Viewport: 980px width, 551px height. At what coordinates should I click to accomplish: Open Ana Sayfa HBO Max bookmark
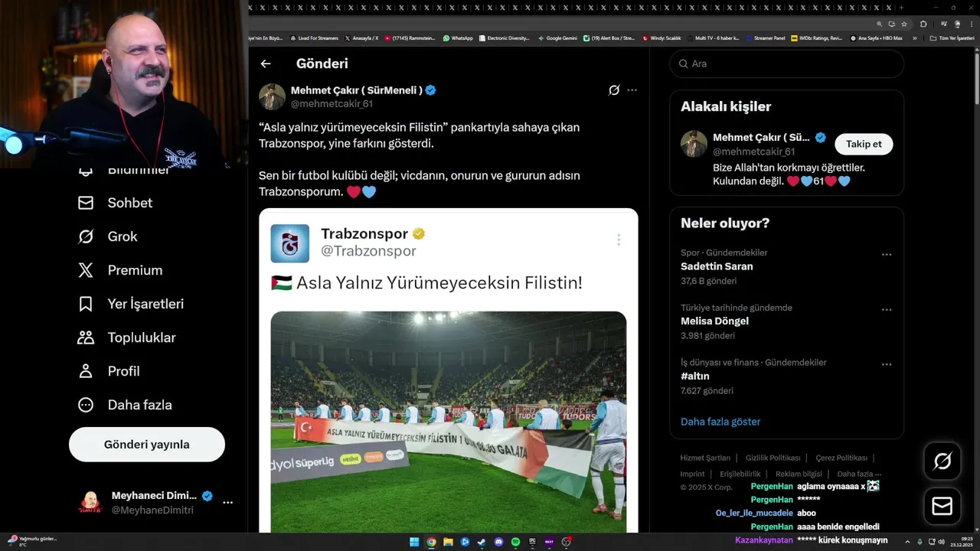[875, 37]
